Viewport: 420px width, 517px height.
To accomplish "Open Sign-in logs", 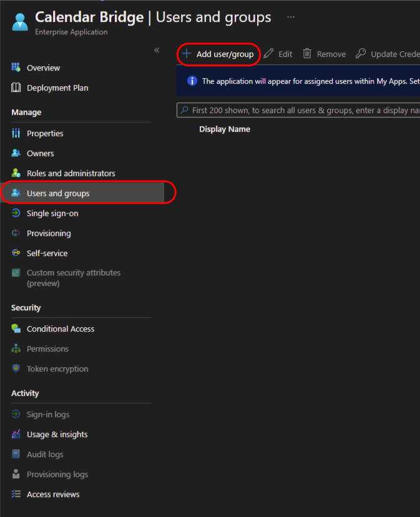I will (x=48, y=415).
